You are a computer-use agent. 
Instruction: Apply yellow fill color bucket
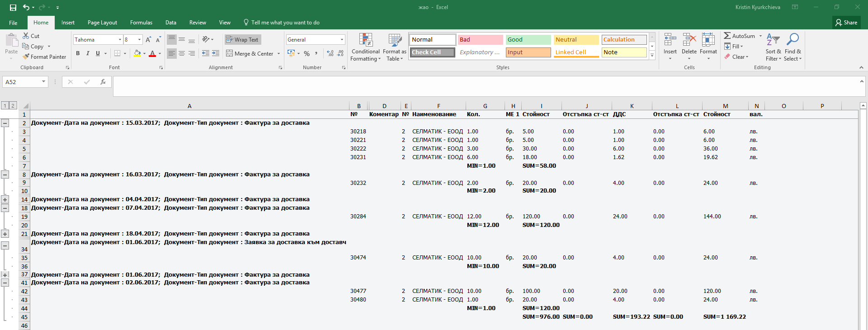pyautogui.click(x=137, y=53)
